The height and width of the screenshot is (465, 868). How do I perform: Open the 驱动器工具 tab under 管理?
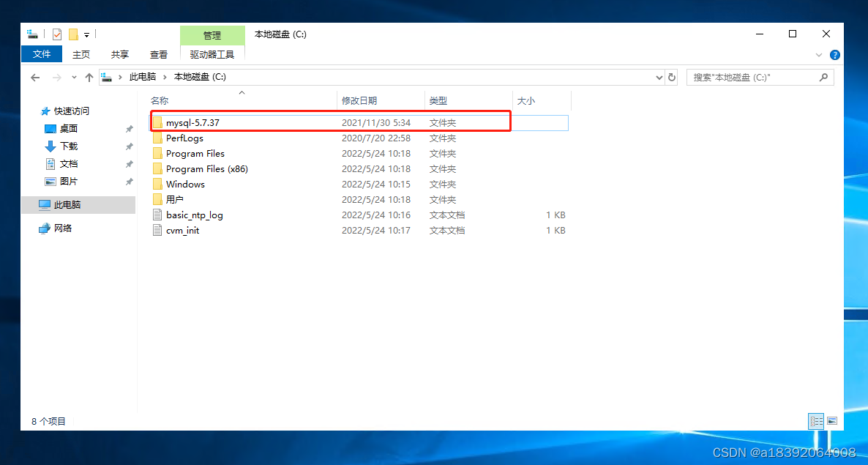point(212,53)
